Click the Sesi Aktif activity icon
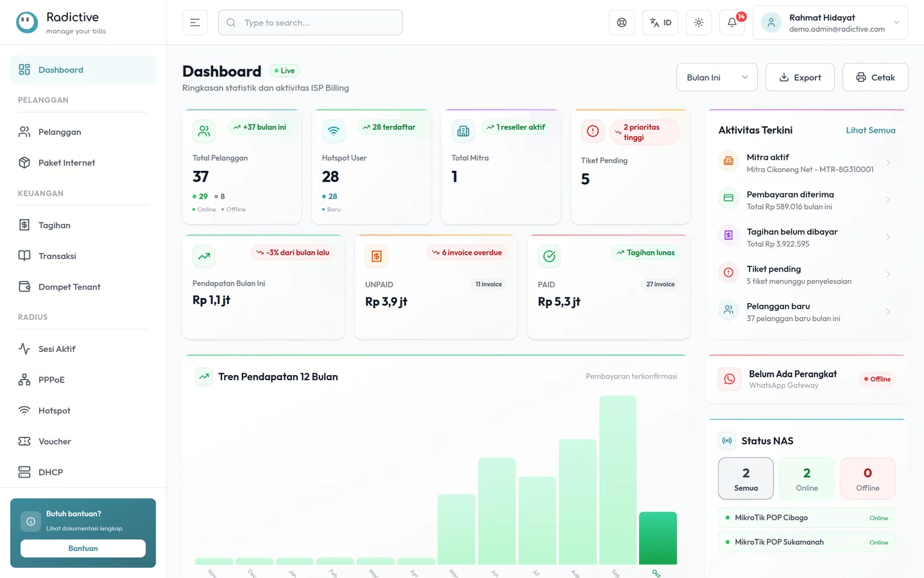The image size is (924, 578). point(24,349)
